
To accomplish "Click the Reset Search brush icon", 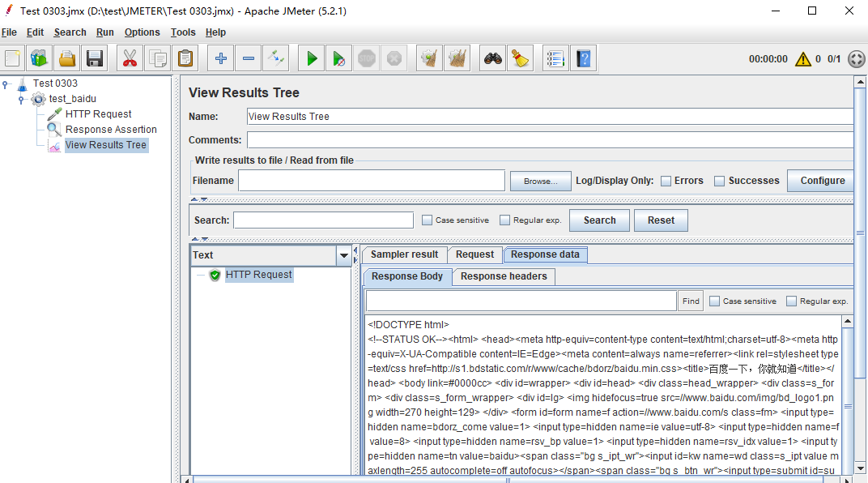I will (521, 58).
